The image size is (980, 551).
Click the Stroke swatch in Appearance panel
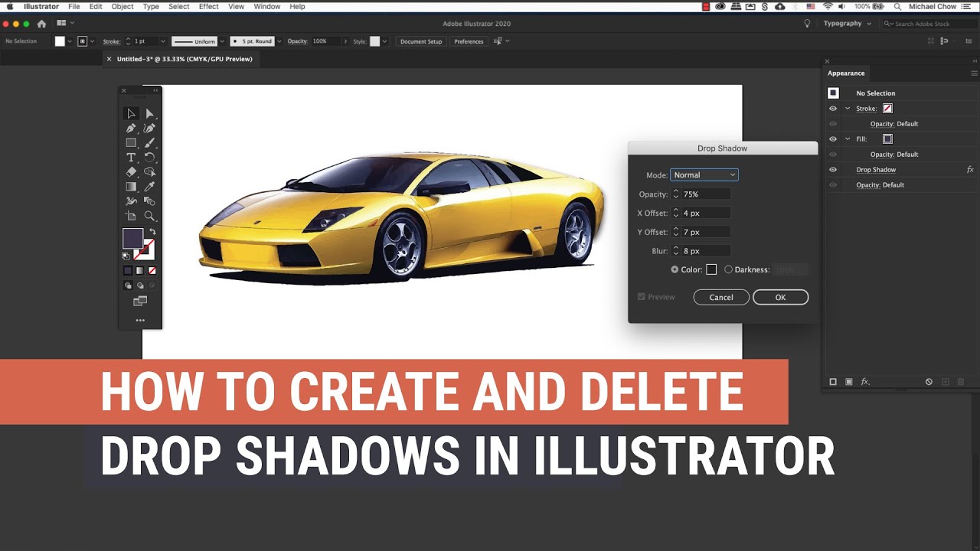(x=887, y=109)
